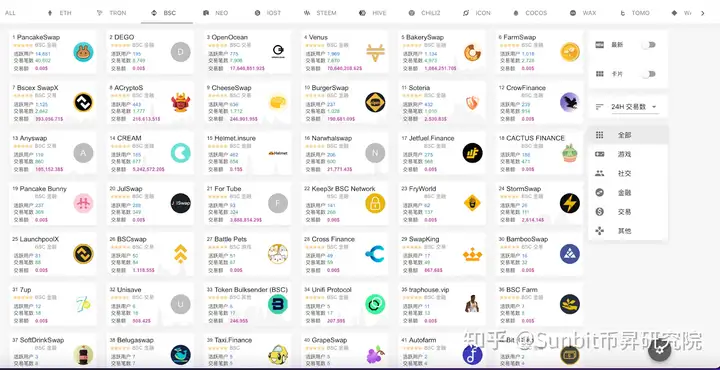Switch to the COCOS tab
Image resolution: width=720 pixels, height=370 pixels.
point(530,13)
